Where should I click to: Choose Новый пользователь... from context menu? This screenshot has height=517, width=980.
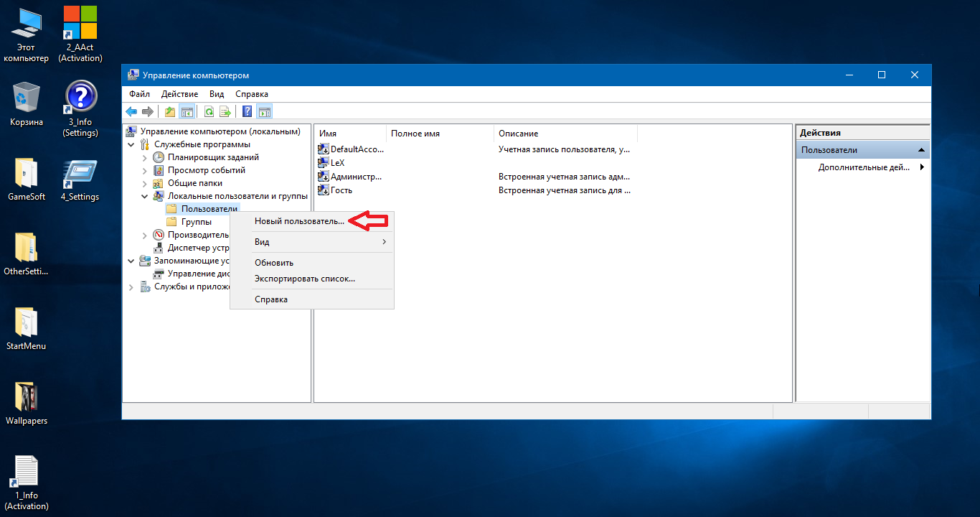pos(312,221)
